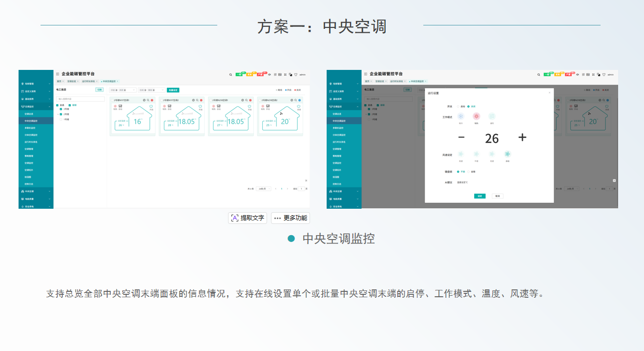Switch to 运行时长排名 tab in left screenshot
Image resolution: width=644 pixels, height=351 pixels.
pyautogui.click(x=89, y=81)
